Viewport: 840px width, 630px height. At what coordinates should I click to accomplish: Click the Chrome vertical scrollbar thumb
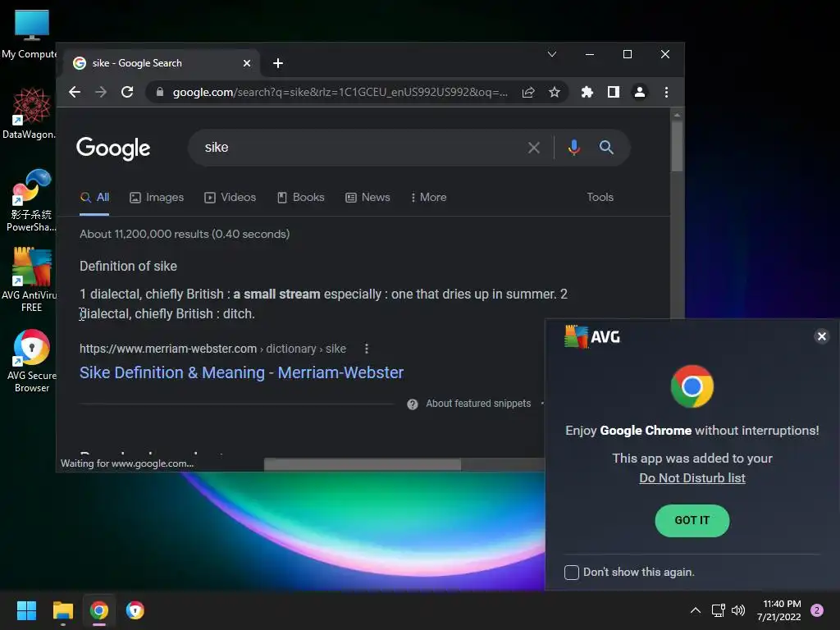pos(677,146)
